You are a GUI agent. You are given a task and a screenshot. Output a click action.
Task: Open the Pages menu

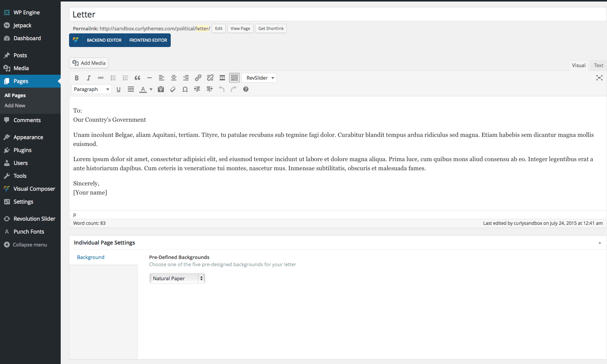pos(30,81)
